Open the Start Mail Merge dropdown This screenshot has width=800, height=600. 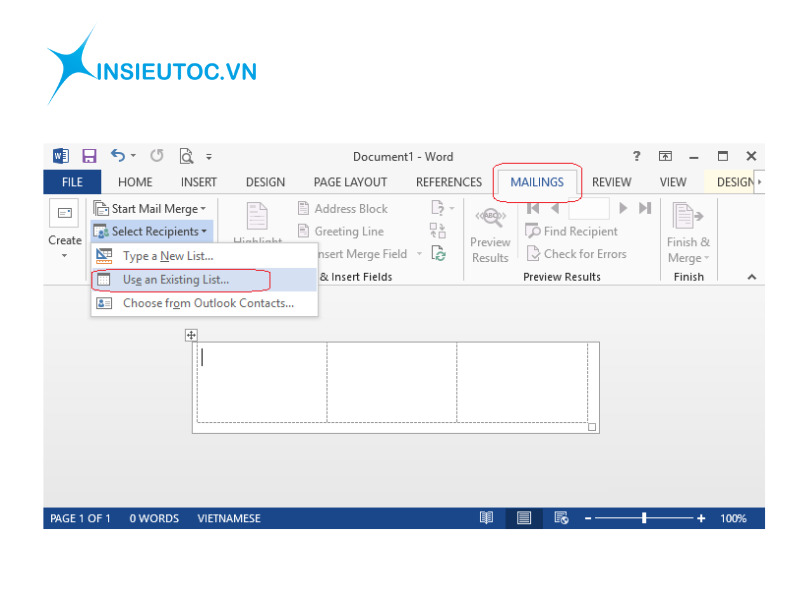pos(150,209)
